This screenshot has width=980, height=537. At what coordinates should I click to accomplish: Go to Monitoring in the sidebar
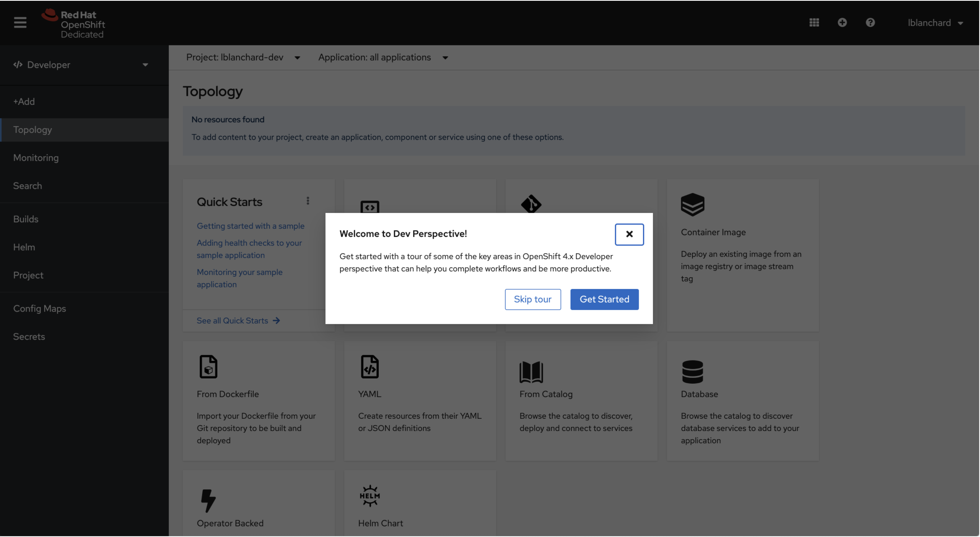(x=84, y=158)
